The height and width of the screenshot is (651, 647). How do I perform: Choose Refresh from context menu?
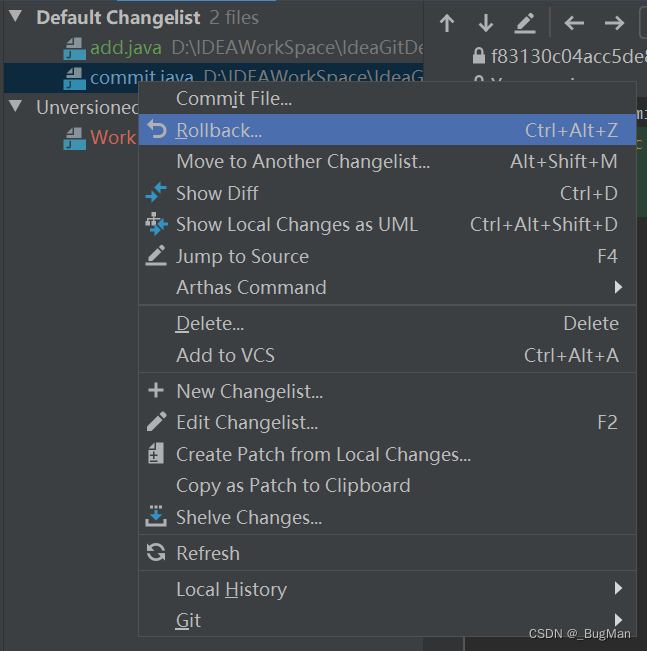pyautogui.click(x=387, y=553)
